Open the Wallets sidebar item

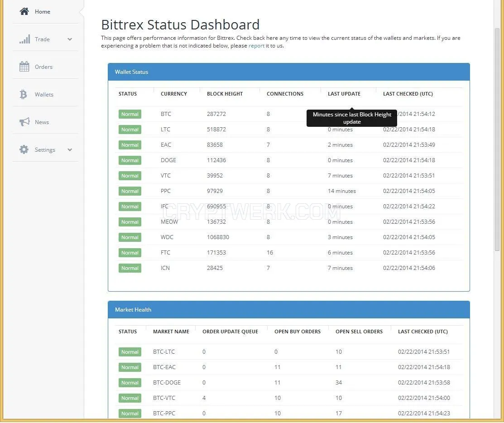tap(45, 95)
